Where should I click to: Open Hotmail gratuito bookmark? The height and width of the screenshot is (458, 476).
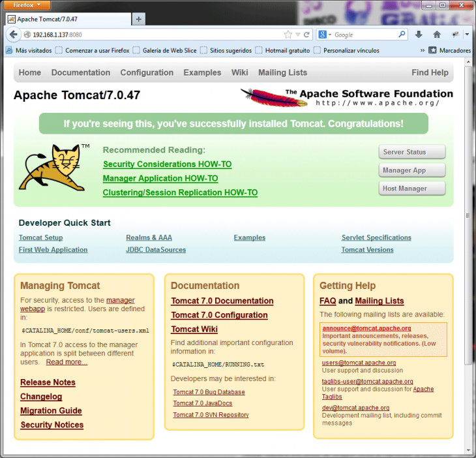[x=282, y=50]
